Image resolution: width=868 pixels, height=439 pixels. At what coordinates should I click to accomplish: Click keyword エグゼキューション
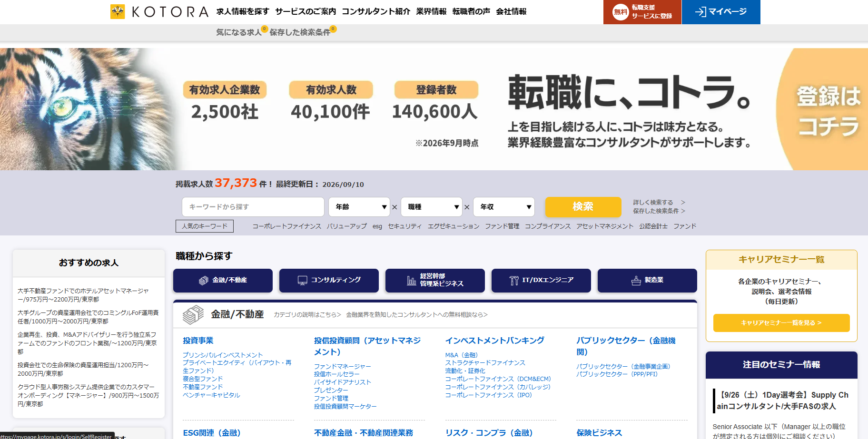[x=454, y=226]
